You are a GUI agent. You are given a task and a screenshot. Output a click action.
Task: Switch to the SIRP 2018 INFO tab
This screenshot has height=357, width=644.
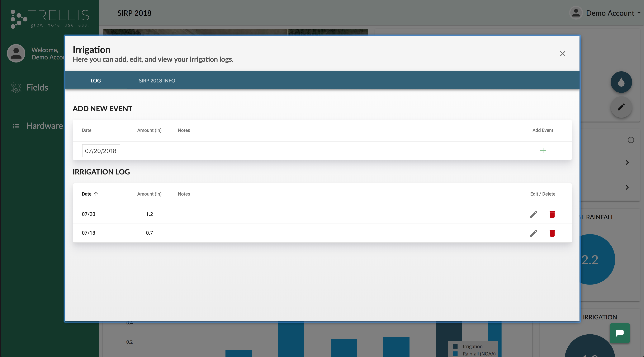pos(157,81)
